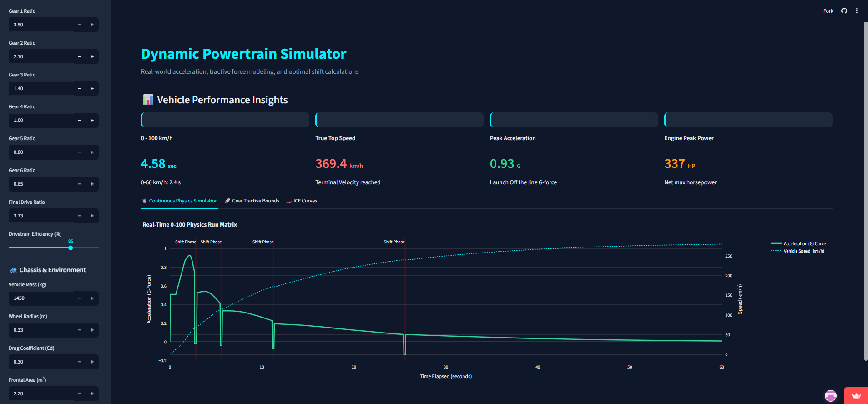Click the 4.58 sec metric value
Screen dimensions: 868x404
tap(158, 164)
